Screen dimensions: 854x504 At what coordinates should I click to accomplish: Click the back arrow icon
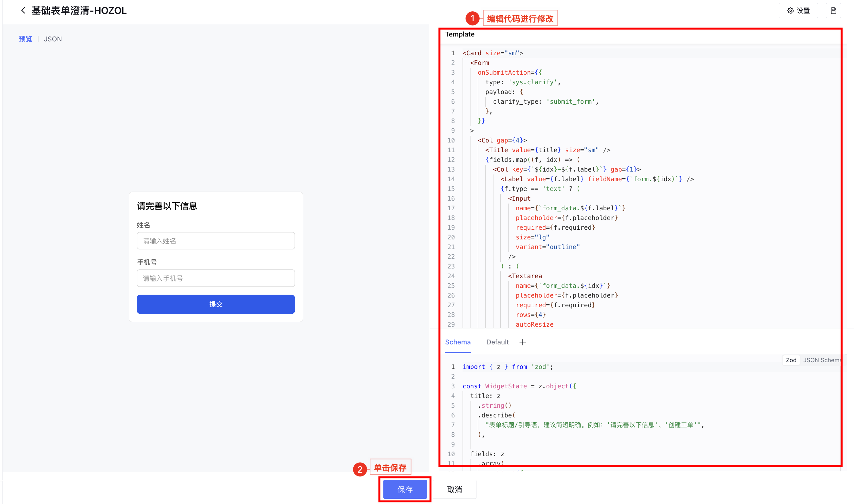click(23, 11)
